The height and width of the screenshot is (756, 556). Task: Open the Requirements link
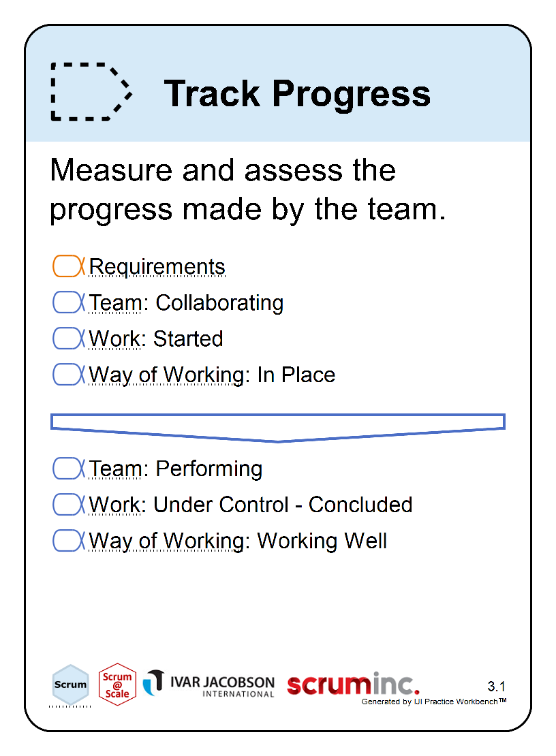point(157,266)
